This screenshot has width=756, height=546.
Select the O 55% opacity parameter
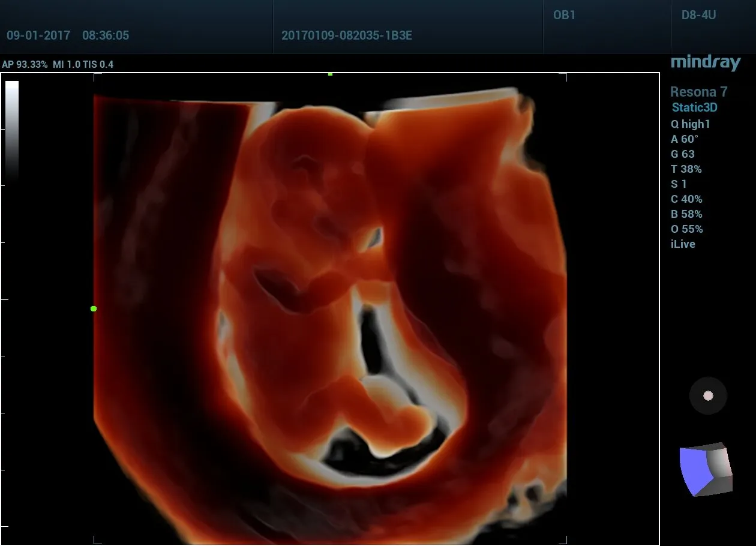tap(686, 229)
